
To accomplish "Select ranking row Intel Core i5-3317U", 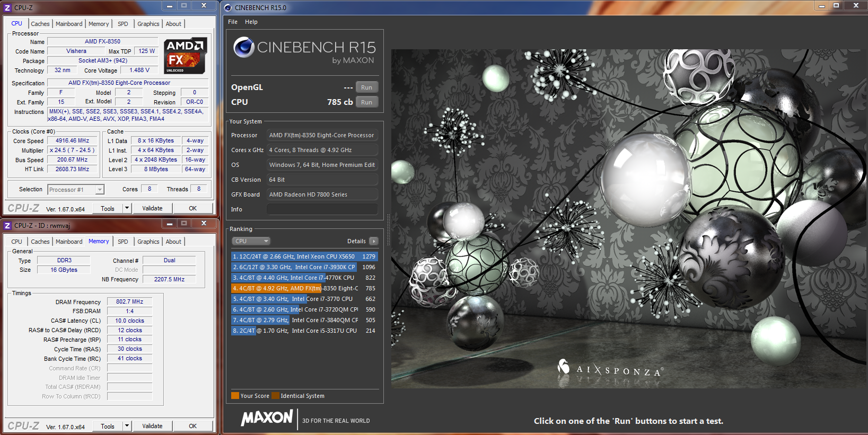I will [304, 331].
